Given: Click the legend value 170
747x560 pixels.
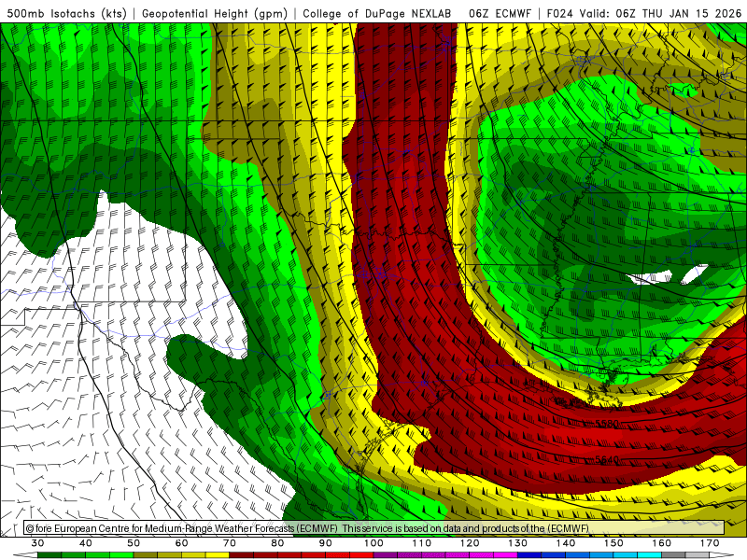Looking at the screenshot, I should [x=710, y=543].
